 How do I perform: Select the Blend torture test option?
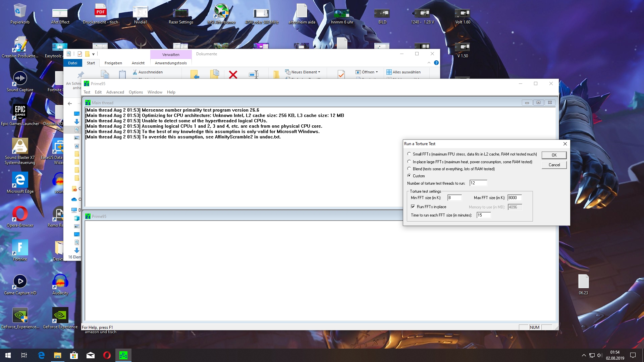[409, 169]
